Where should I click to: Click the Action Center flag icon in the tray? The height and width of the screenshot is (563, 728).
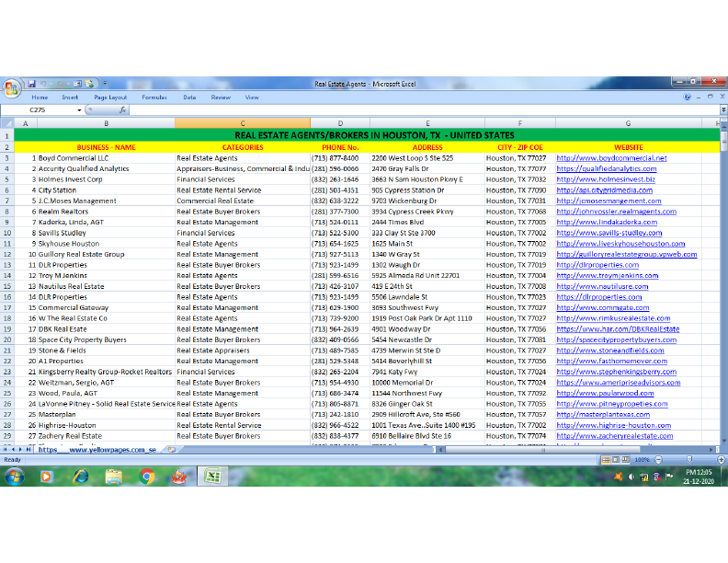coord(669,477)
